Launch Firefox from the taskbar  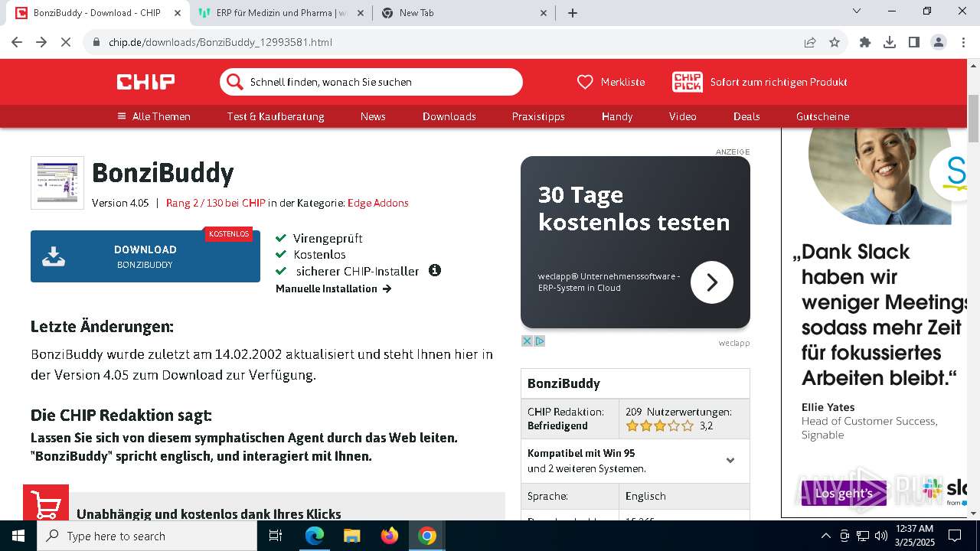pyautogui.click(x=390, y=536)
